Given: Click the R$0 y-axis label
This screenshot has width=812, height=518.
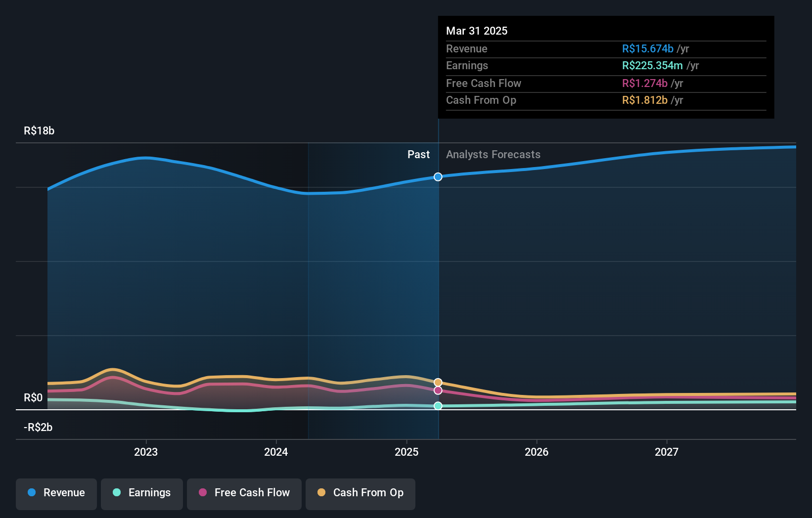Looking at the screenshot, I should click(33, 398).
